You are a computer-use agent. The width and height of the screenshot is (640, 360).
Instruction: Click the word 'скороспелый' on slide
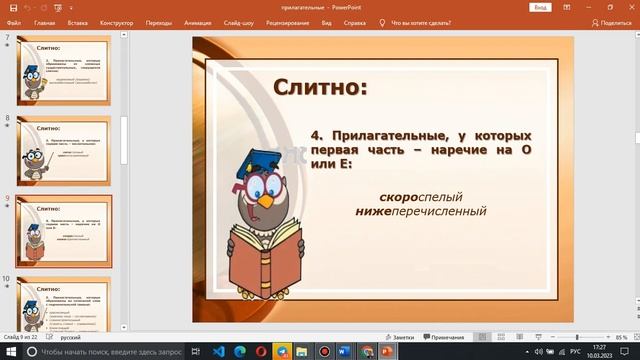coord(421,197)
